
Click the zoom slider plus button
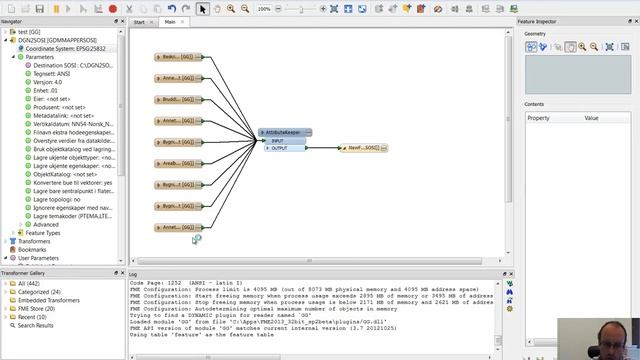coord(323,9)
